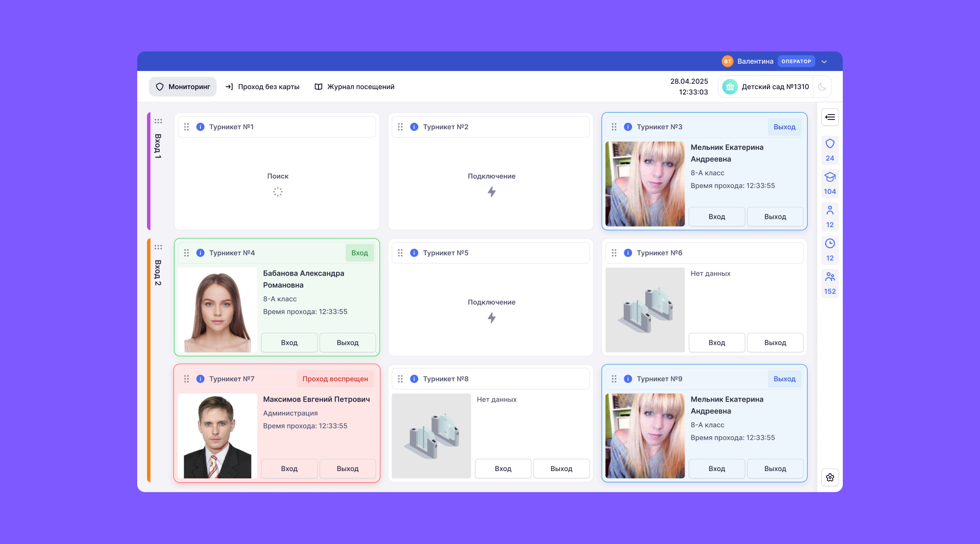The width and height of the screenshot is (980, 544).
Task: Click the purple Вход 1 group bar
Action: [149, 171]
